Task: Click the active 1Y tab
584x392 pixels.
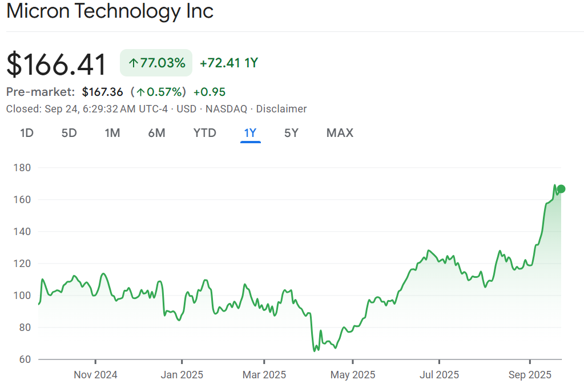Action: tap(251, 133)
